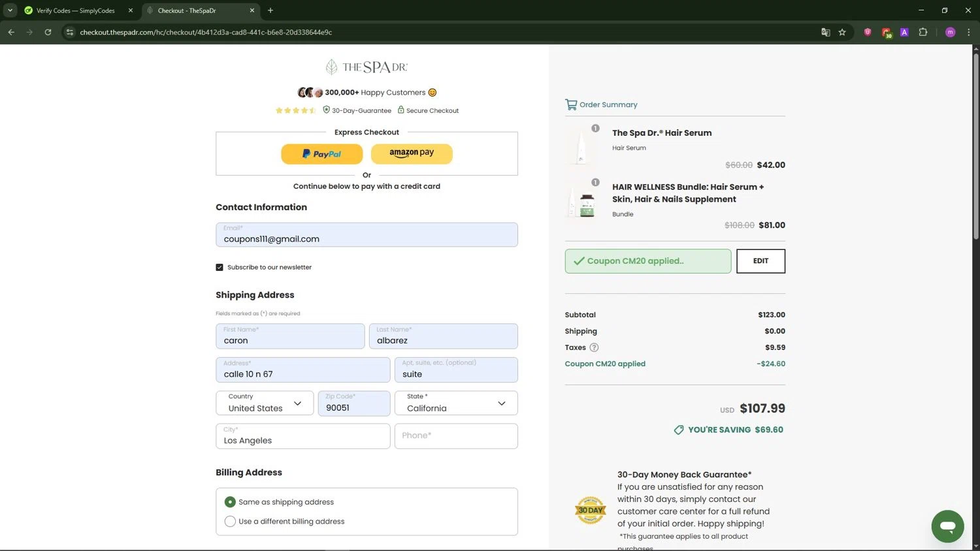980x551 pixels.
Task: Click the Phone field
Action: tap(456, 436)
